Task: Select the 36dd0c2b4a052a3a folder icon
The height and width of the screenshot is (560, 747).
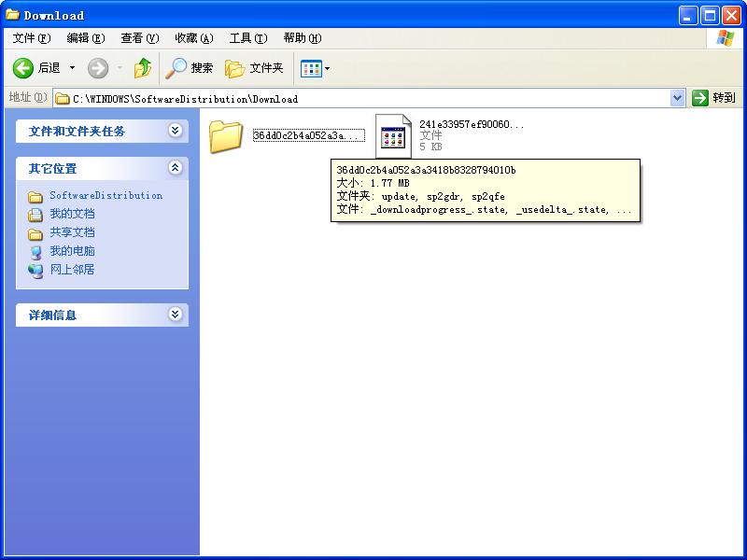Action: [x=226, y=136]
